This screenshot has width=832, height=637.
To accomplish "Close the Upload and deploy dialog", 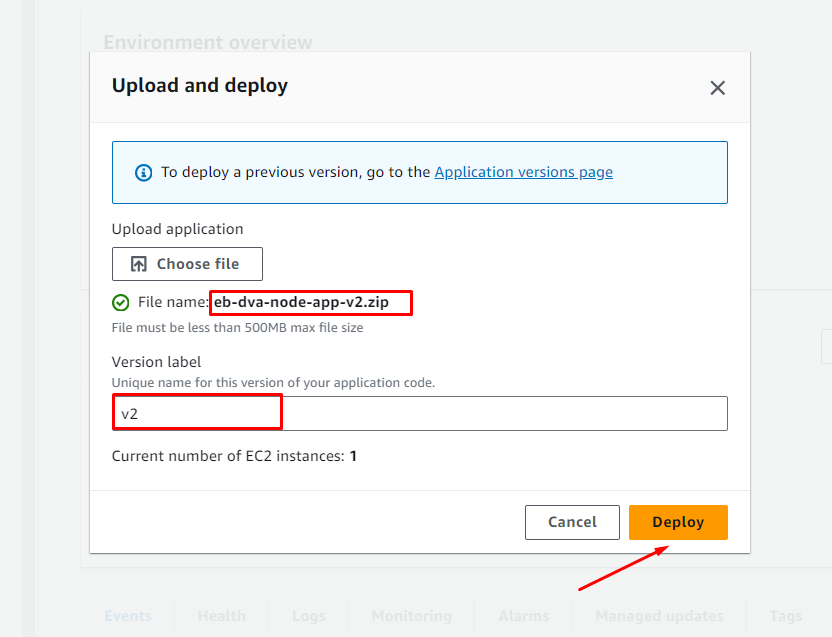I will pos(717,88).
